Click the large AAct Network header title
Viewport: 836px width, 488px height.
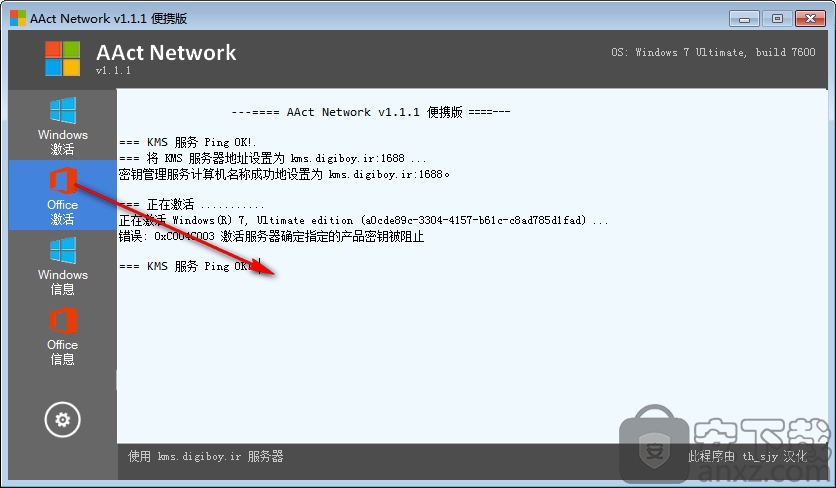pos(166,52)
